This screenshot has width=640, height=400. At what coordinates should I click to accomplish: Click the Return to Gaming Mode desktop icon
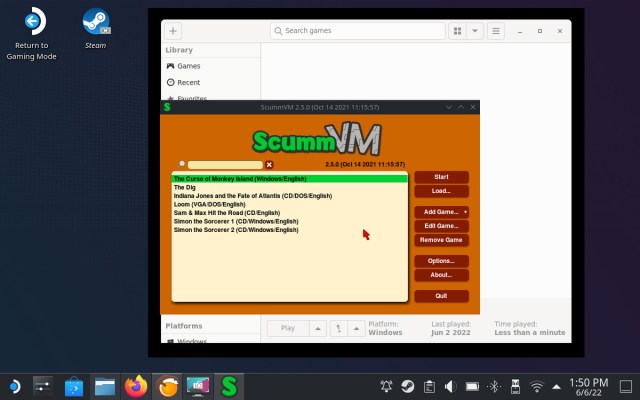point(32,33)
